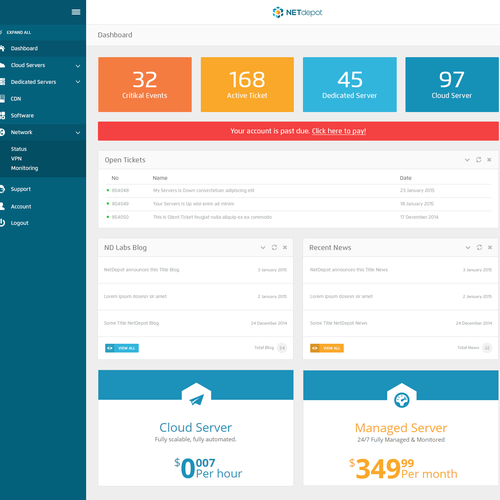500x500 pixels.
Task: Select Status under Network
Action: point(19,149)
